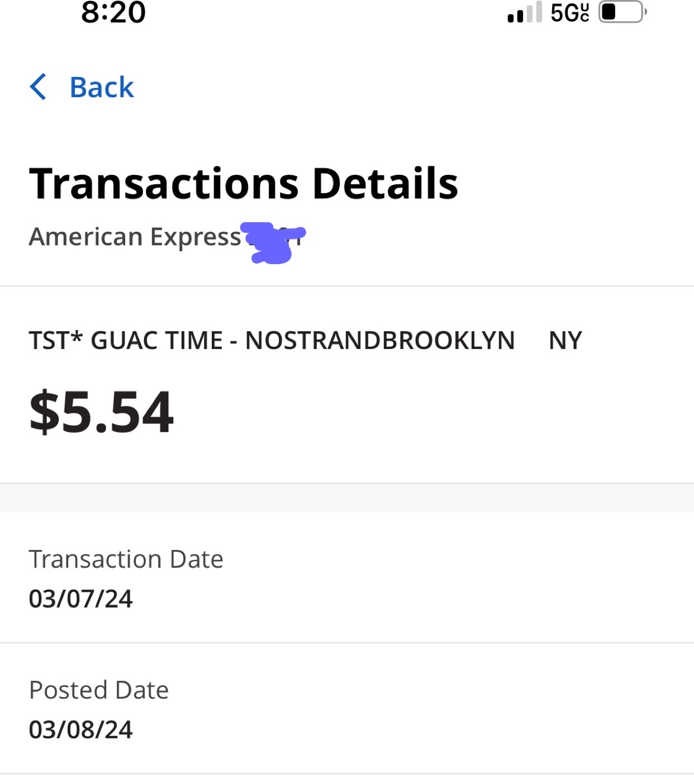Select the American Express account label

135,237
